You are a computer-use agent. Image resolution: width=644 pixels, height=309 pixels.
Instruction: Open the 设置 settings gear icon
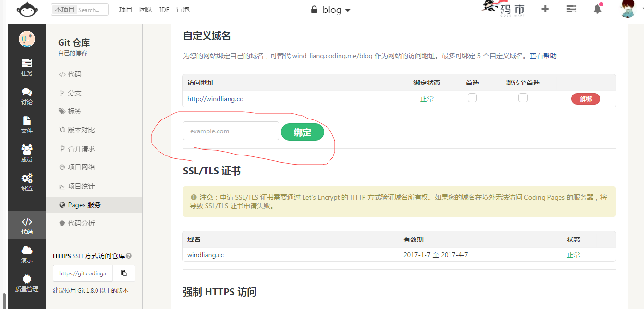click(27, 182)
